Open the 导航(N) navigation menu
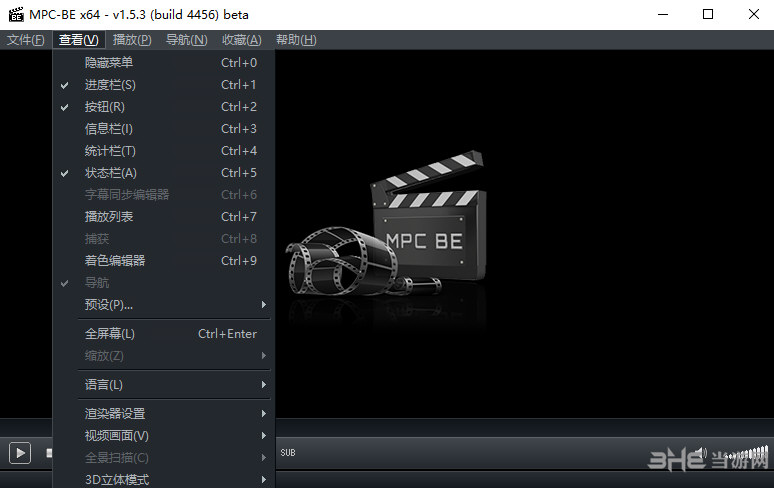Viewport: 774px width, 488px height. tap(187, 39)
